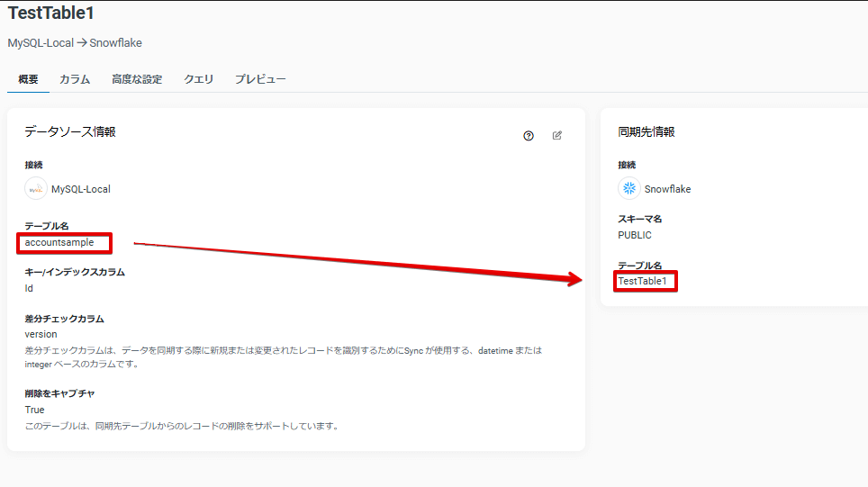
Task: Click the スキーマ名 label
Action: 640,219
